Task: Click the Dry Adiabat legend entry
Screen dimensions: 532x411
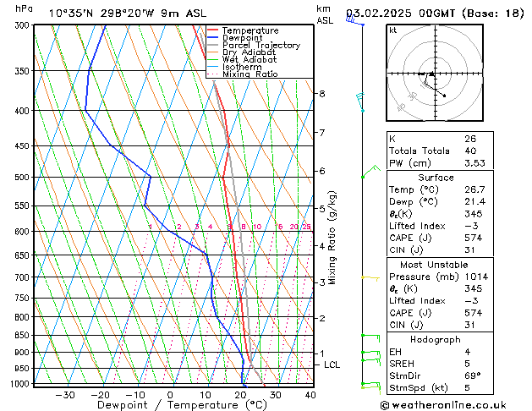Action: pyautogui.click(x=242, y=52)
